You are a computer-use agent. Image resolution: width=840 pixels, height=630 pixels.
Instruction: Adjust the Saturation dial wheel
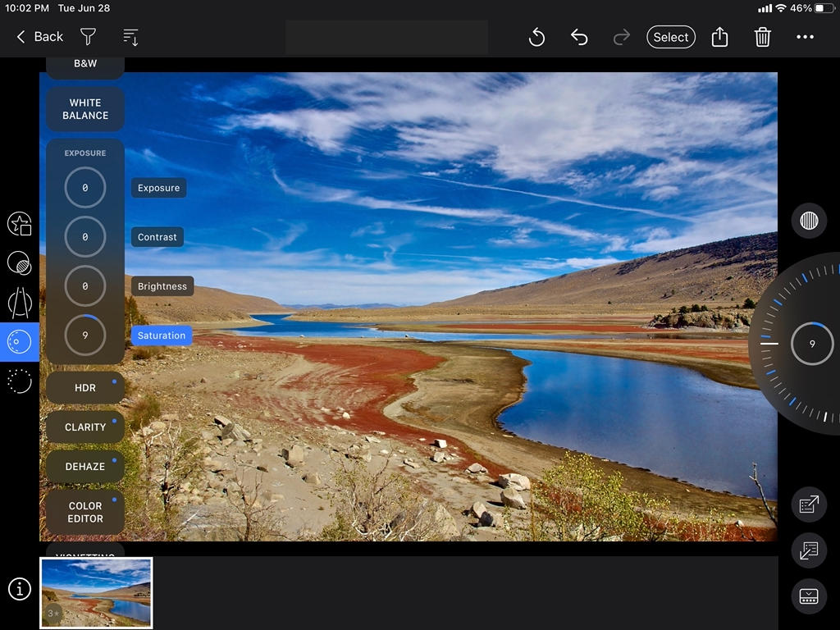810,343
